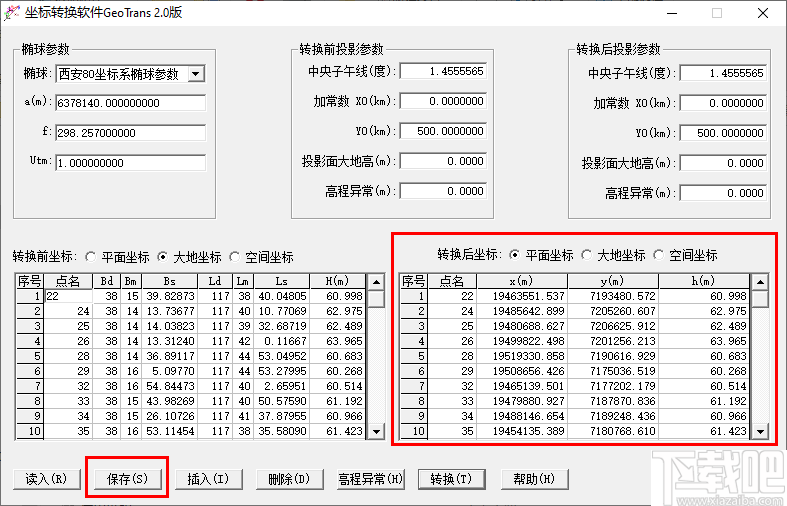This screenshot has width=787, height=506.
Task: Click 转换前 高程异常(m) field
Action: tap(443, 191)
